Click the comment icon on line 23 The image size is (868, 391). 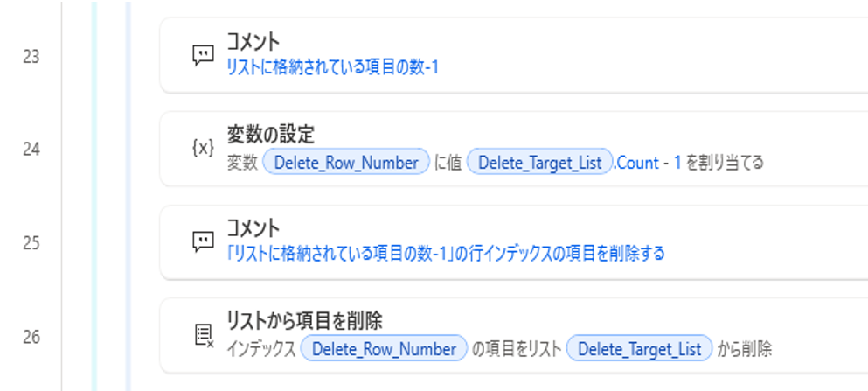coord(202,56)
